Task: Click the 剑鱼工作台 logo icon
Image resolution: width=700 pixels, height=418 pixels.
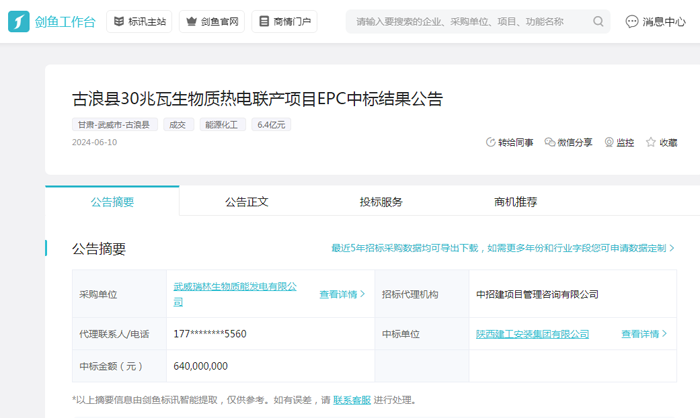Action: pos(19,21)
